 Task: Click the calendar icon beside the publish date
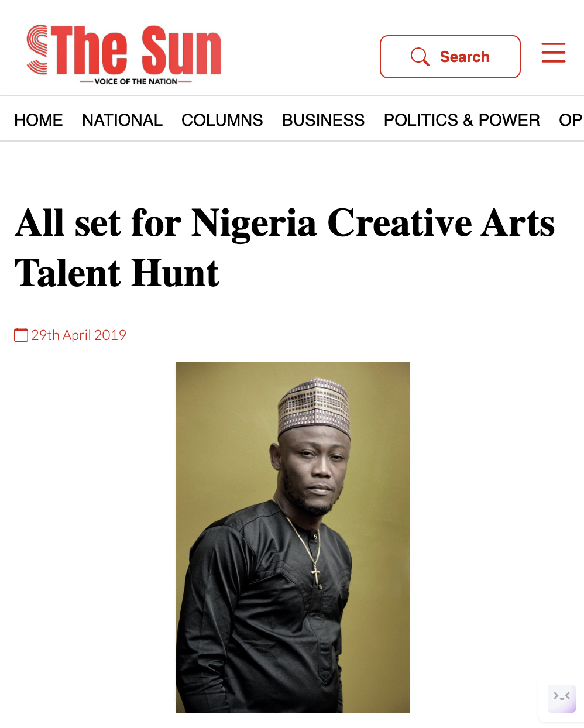coord(20,335)
